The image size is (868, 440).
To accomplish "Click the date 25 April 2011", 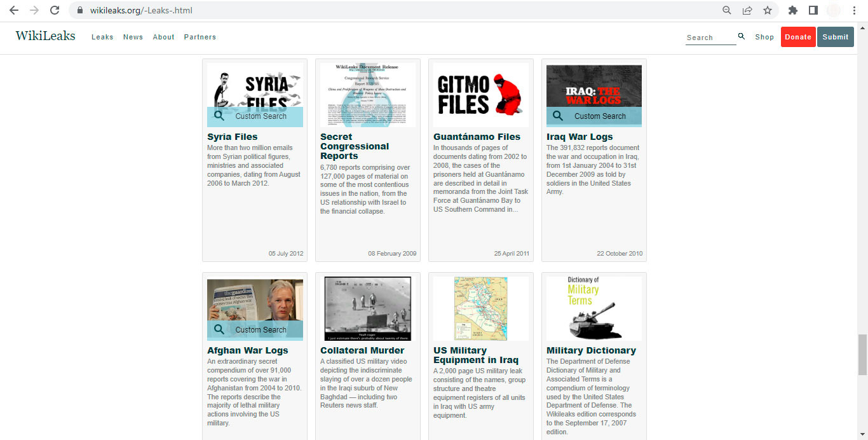I will tap(512, 254).
